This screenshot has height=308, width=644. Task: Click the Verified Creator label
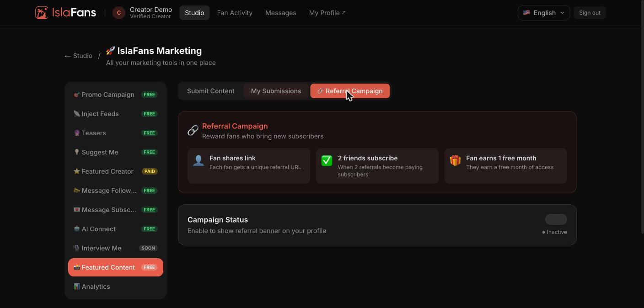(150, 16)
